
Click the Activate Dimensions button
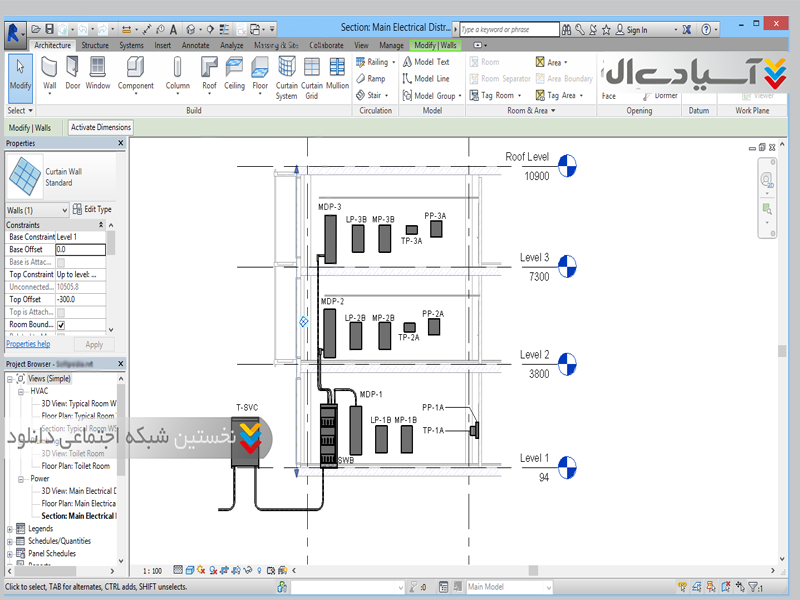tap(100, 128)
